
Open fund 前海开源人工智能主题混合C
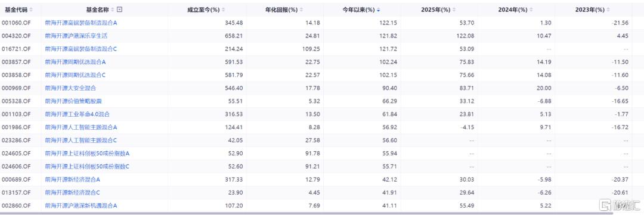pos(81,141)
